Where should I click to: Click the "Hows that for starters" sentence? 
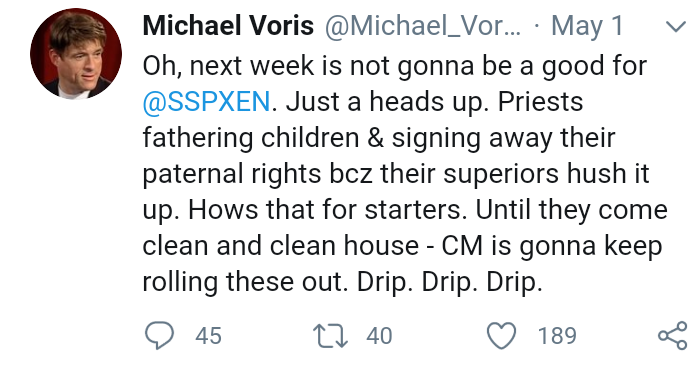coord(327,210)
